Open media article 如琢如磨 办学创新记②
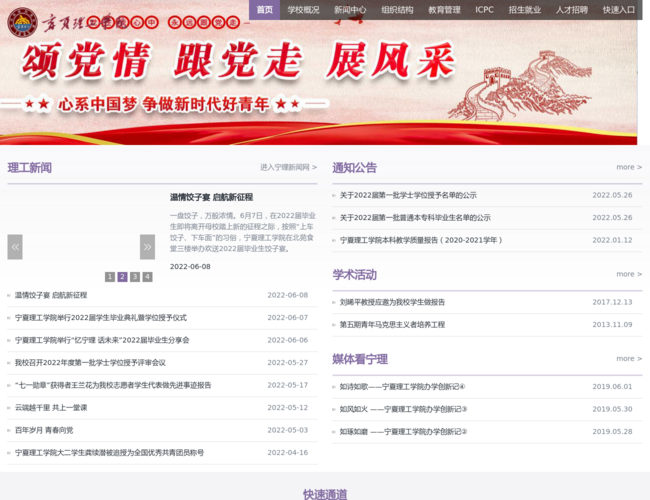 point(403,432)
